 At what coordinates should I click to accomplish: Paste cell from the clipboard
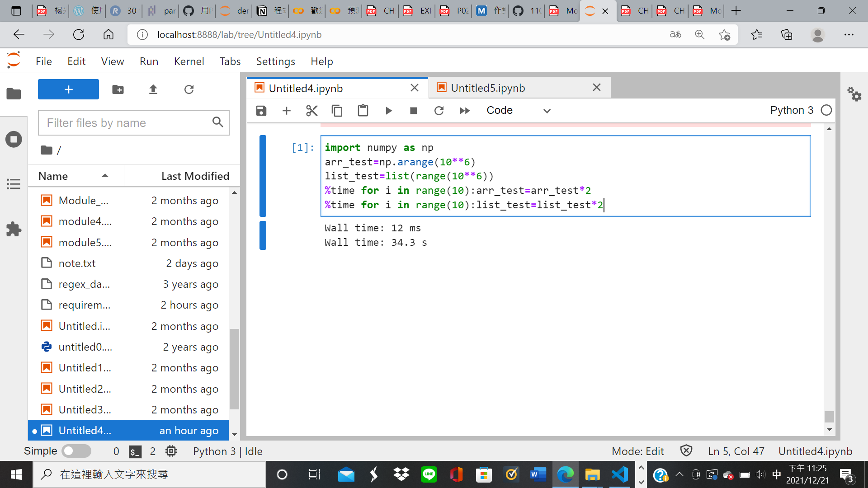[x=363, y=110]
